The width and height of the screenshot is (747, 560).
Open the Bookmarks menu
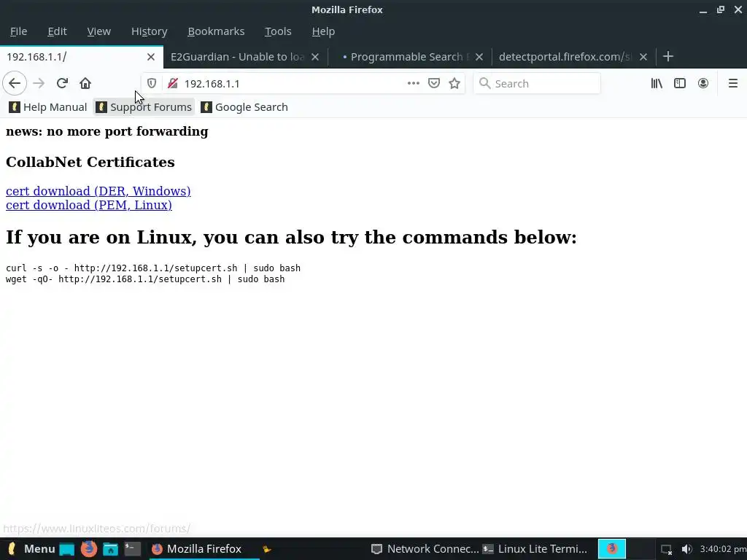tap(216, 31)
